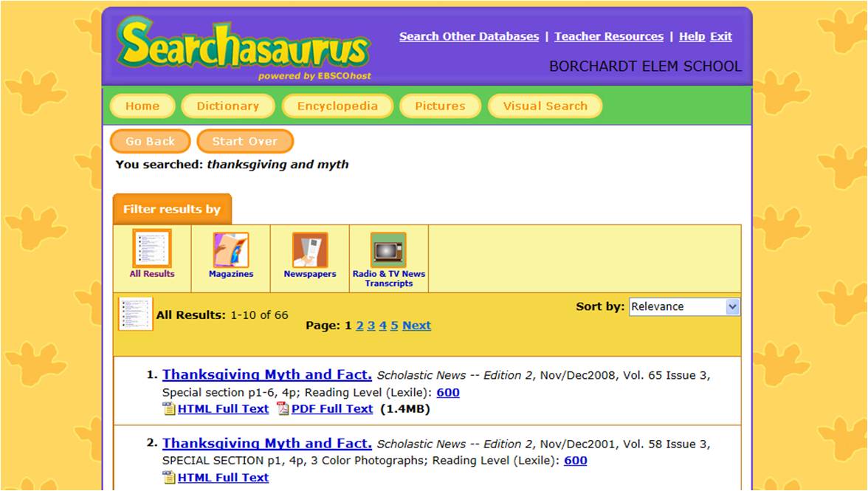This screenshot has width=868, height=491.
Task: Go to the Home tab
Action: pyautogui.click(x=142, y=106)
